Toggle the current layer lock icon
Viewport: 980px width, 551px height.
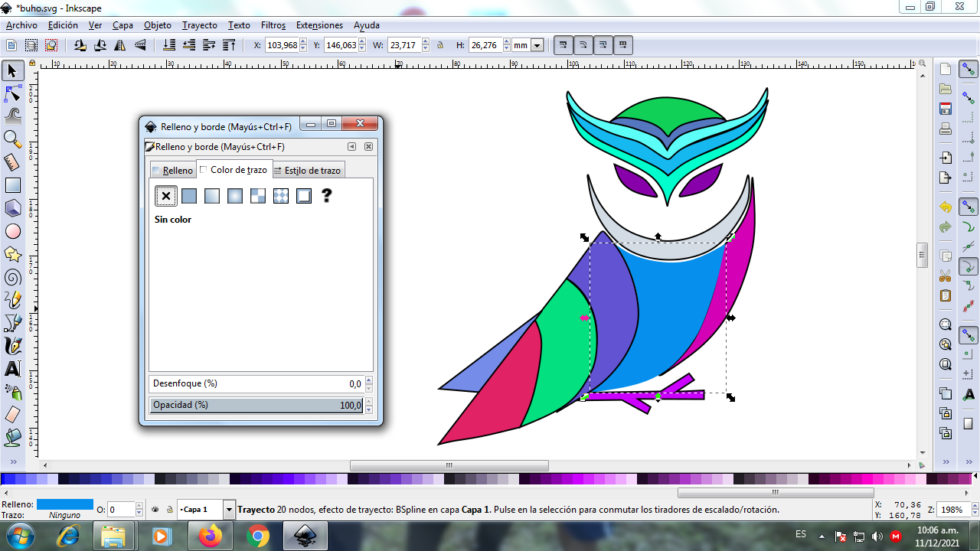(168, 509)
